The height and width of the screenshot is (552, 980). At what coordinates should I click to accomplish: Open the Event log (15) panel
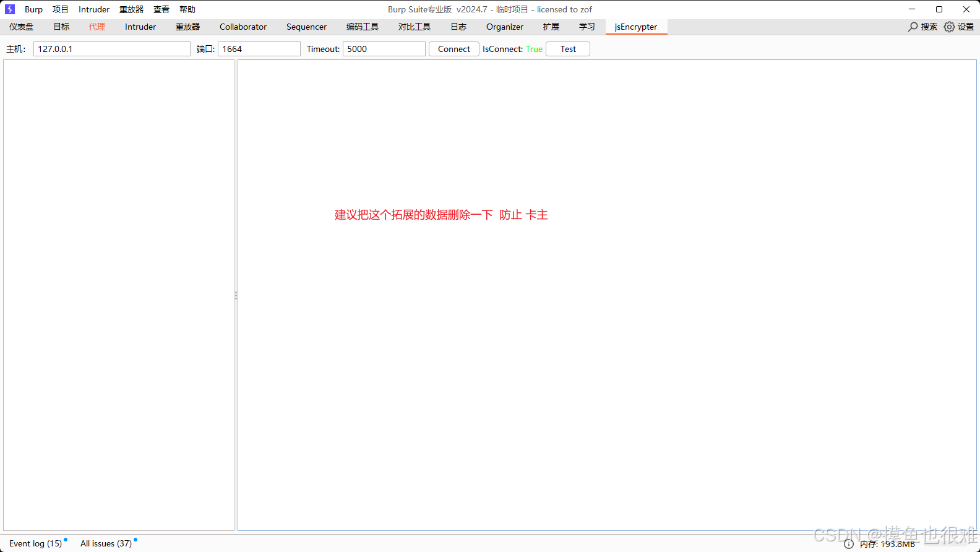coord(36,543)
